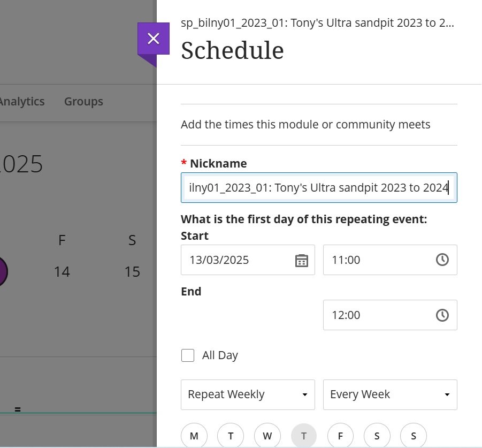The image size is (482, 448).
Task: Open the Groups menu
Action: 83,101
